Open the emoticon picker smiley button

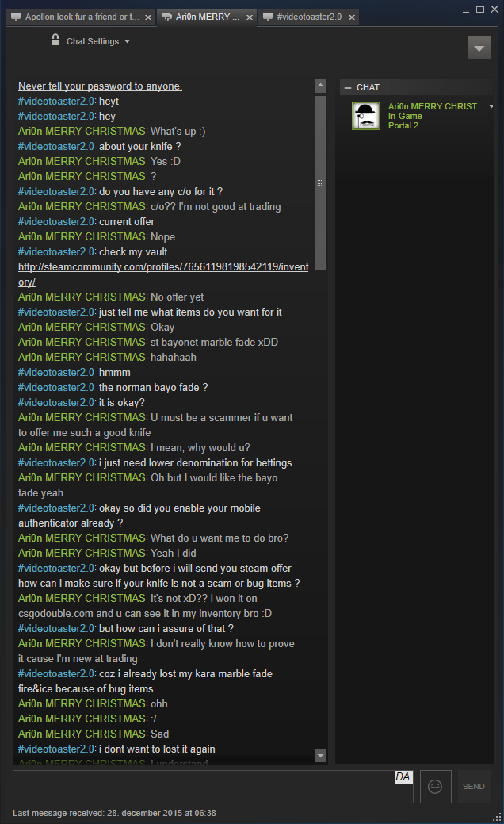point(435,786)
